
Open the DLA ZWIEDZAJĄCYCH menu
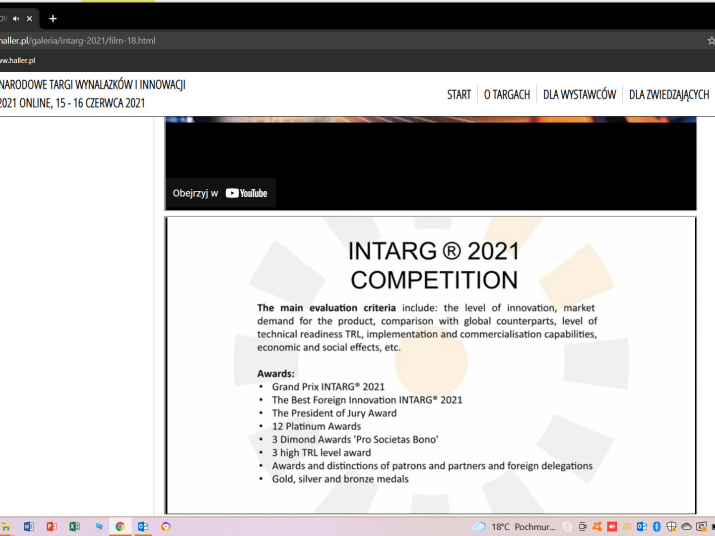pyautogui.click(x=668, y=95)
